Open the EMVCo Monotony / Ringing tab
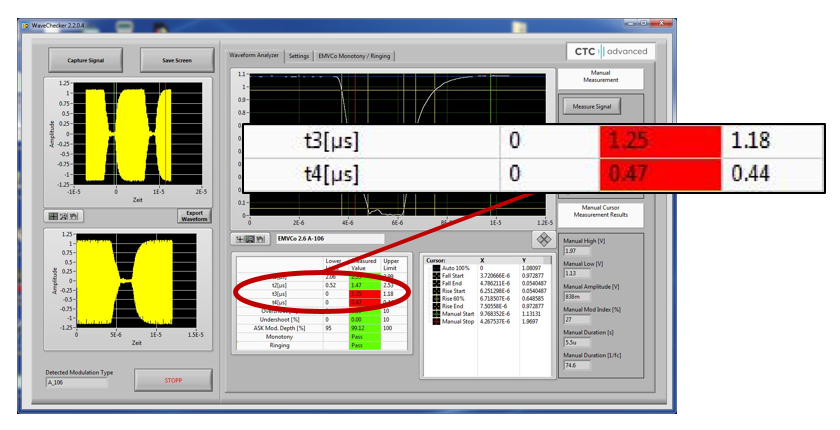 [x=354, y=56]
